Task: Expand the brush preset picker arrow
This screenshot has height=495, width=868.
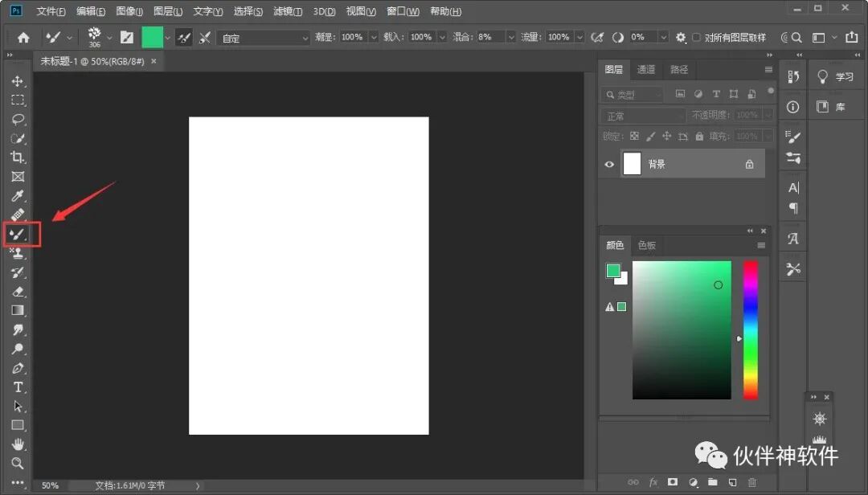Action: (109, 38)
